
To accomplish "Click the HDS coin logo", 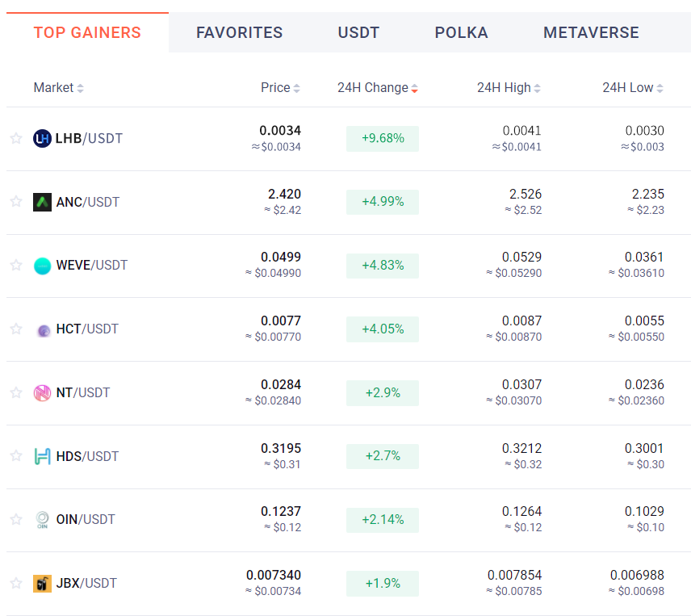I will pos(43,456).
